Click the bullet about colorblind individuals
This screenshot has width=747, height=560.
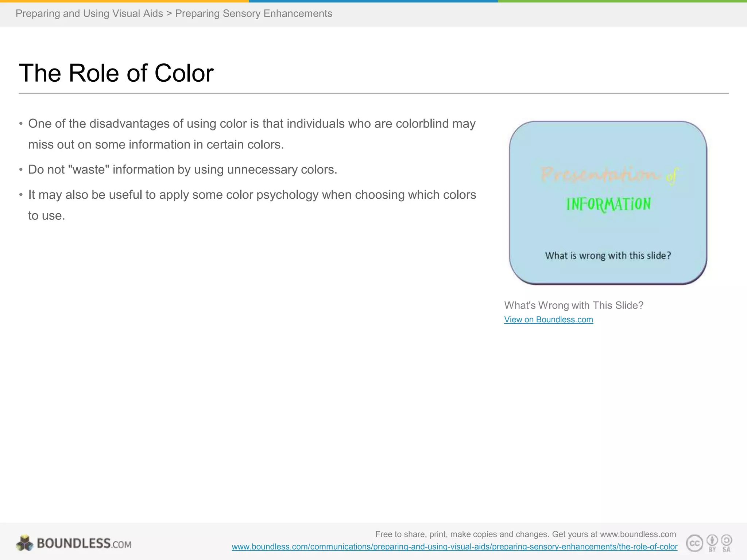pyautogui.click(x=252, y=134)
